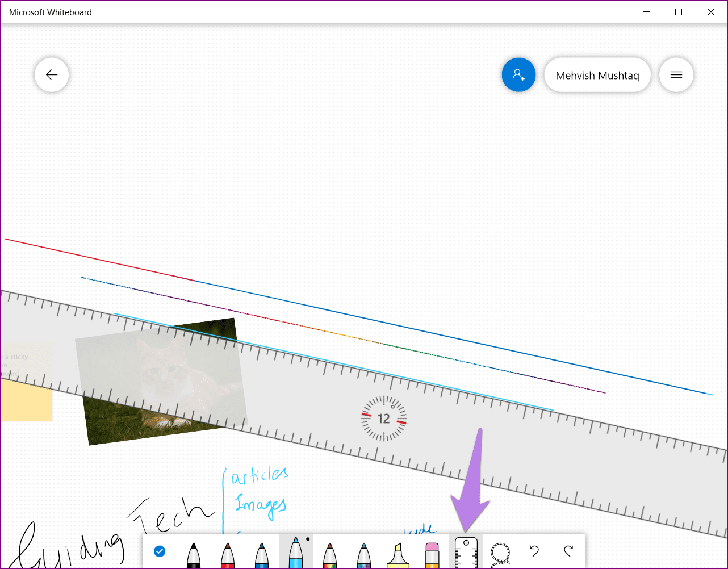Click the handwritten 'articles' text

point(260,475)
